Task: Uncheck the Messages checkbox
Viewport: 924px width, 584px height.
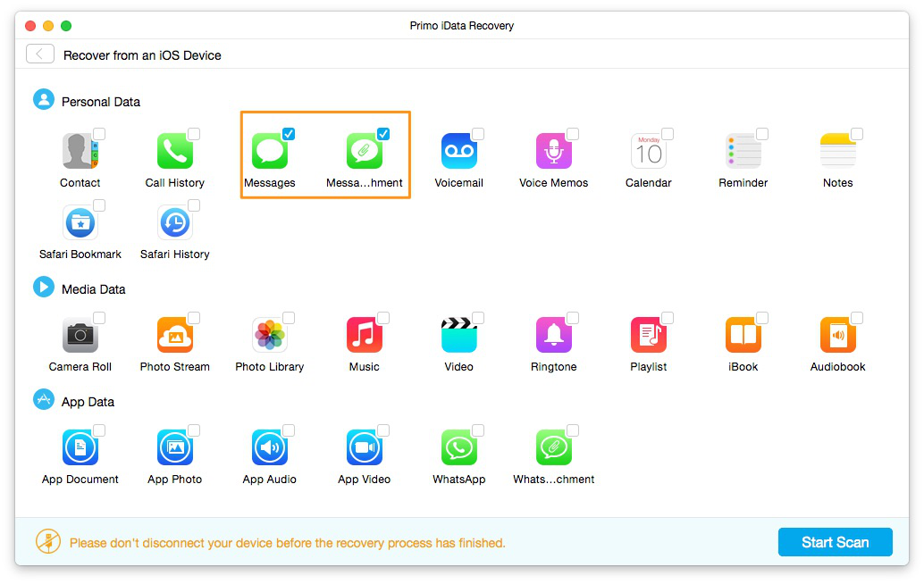Action: tap(289, 134)
